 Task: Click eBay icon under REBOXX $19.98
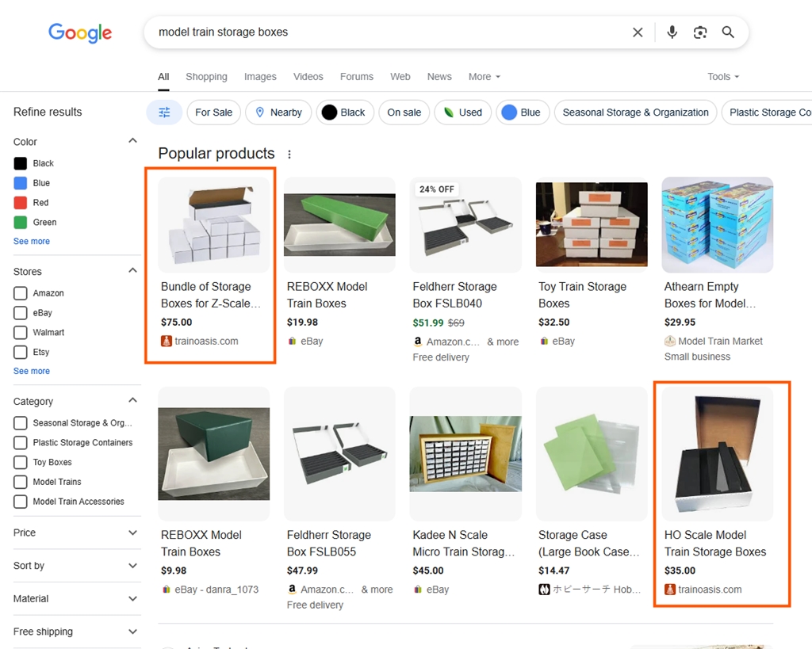(292, 341)
